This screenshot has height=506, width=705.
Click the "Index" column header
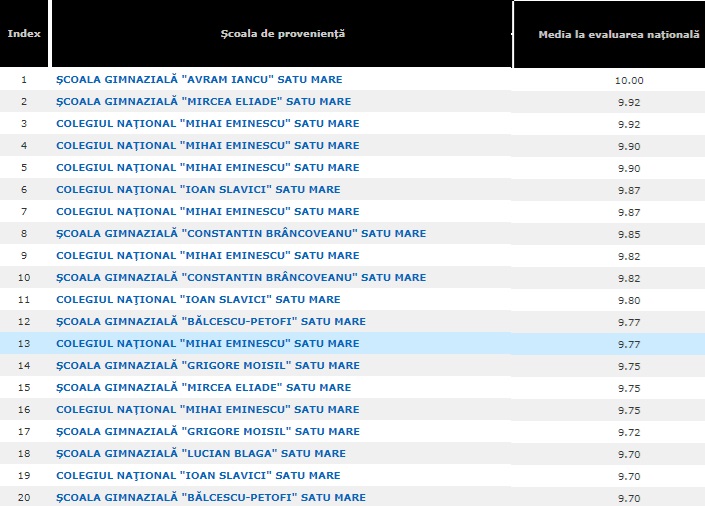24,33
